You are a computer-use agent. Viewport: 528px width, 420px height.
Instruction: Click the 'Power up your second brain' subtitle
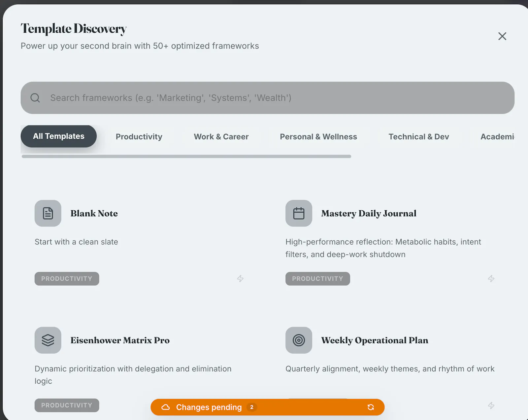(x=140, y=46)
